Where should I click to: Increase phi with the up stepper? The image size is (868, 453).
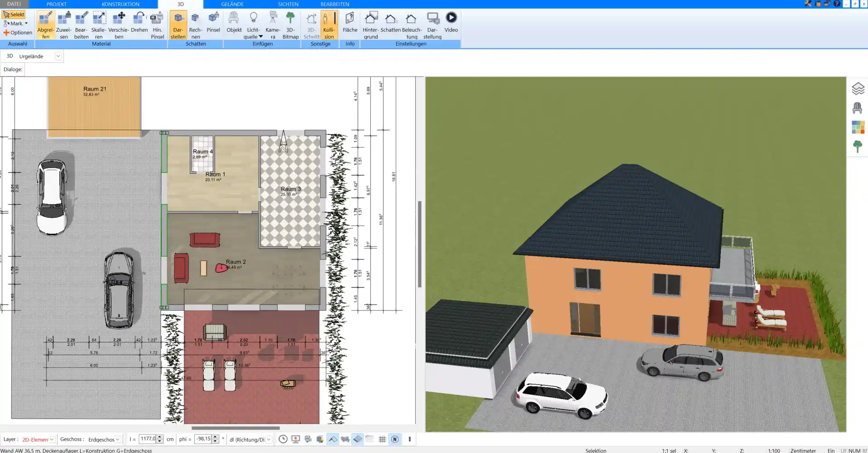point(216,437)
